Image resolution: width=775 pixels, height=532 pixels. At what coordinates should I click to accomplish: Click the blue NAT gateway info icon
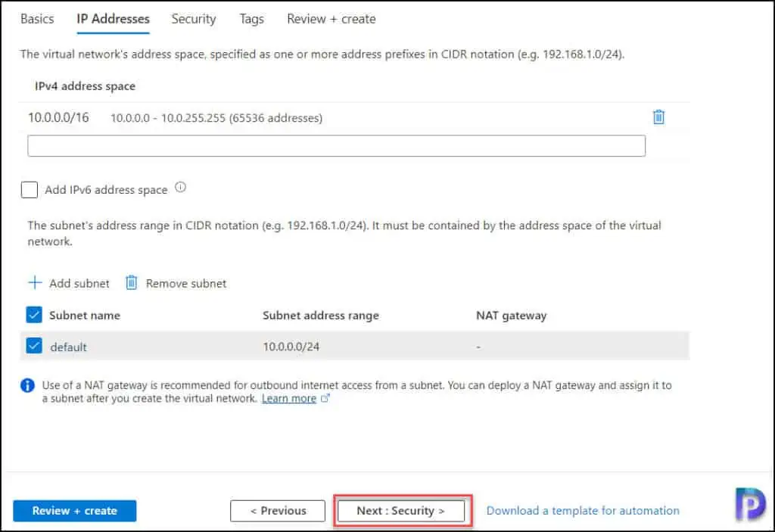(28, 385)
